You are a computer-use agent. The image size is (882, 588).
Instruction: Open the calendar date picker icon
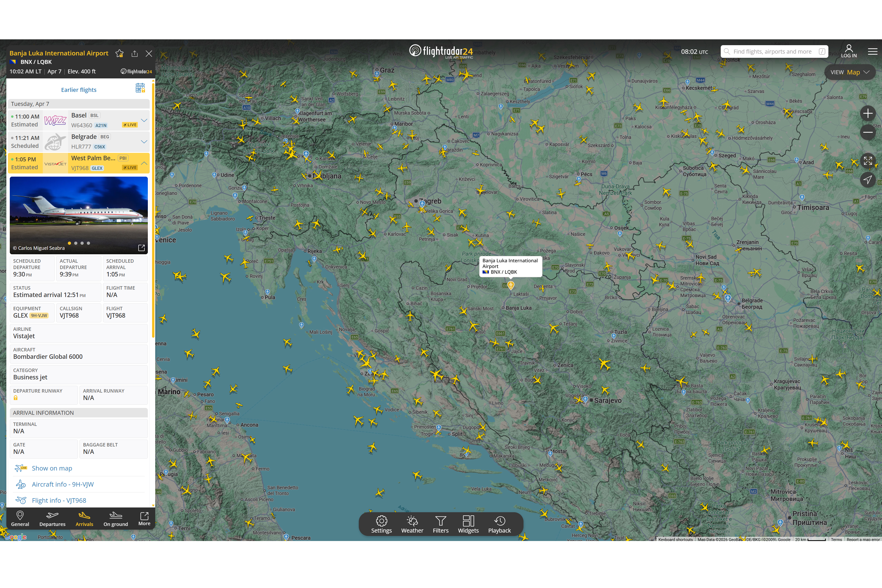(x=140, y=88)
